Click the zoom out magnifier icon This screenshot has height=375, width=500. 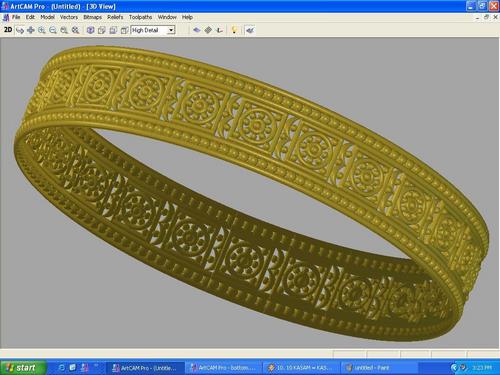tap(53, 30)
